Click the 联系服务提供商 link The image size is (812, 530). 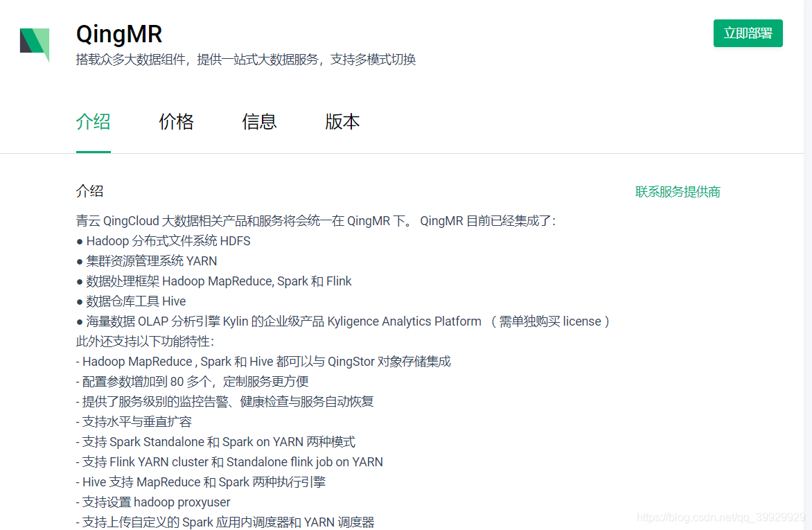point(678,192)
